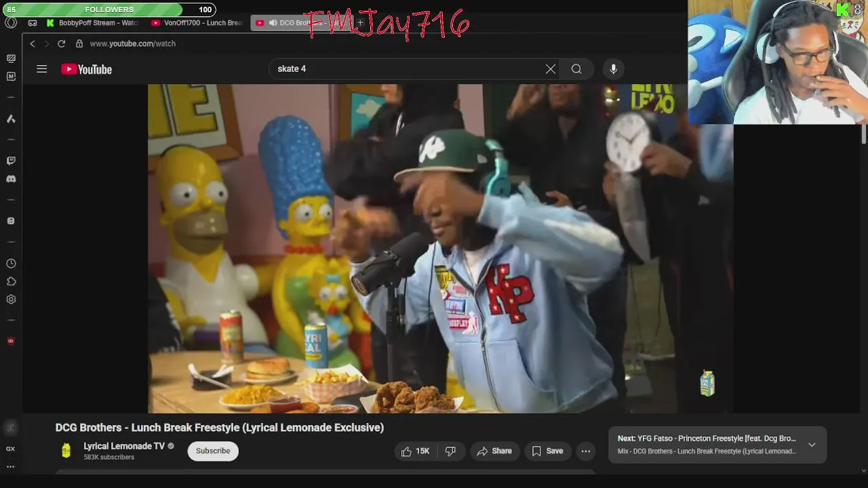Mute the DCG Brothers tab speaker icon

pos(273,23)
